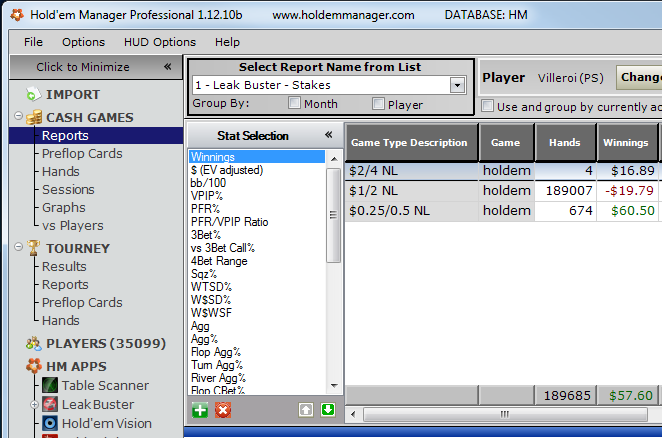662x438 pixels.
Task: Open Reports under Tourney
Action: [x=65, y=285]
